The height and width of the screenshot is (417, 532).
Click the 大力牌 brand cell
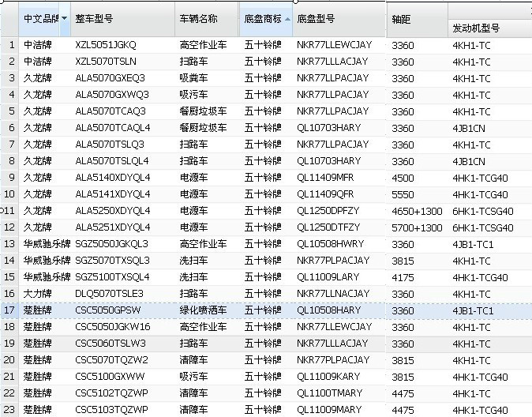pyautogui.click(x=37, y=294)
